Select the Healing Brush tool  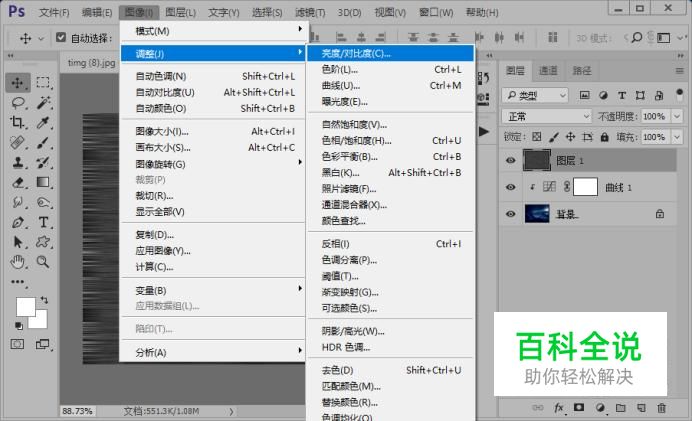point(18,142)
